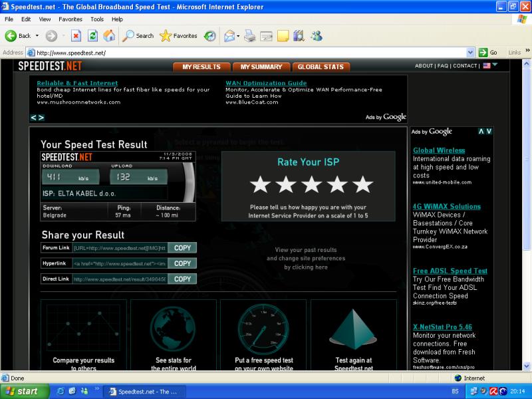Open the Global Wireless ad link

click(439, 150)
